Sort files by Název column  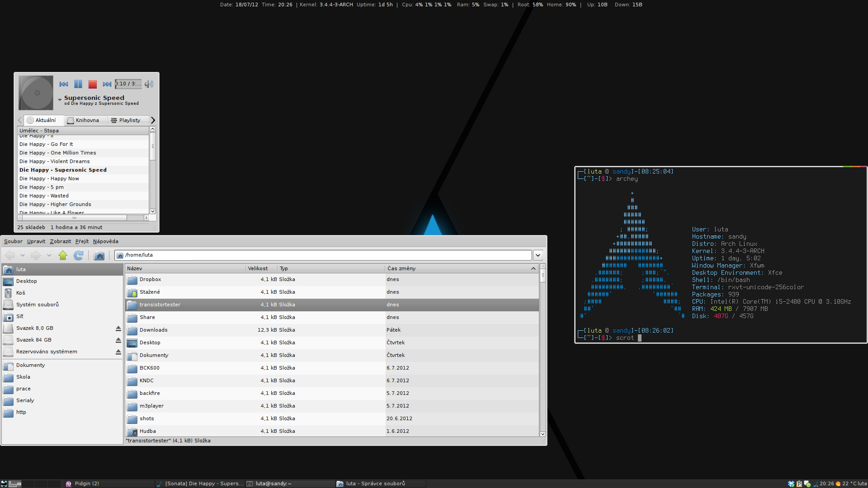(185, 268)
